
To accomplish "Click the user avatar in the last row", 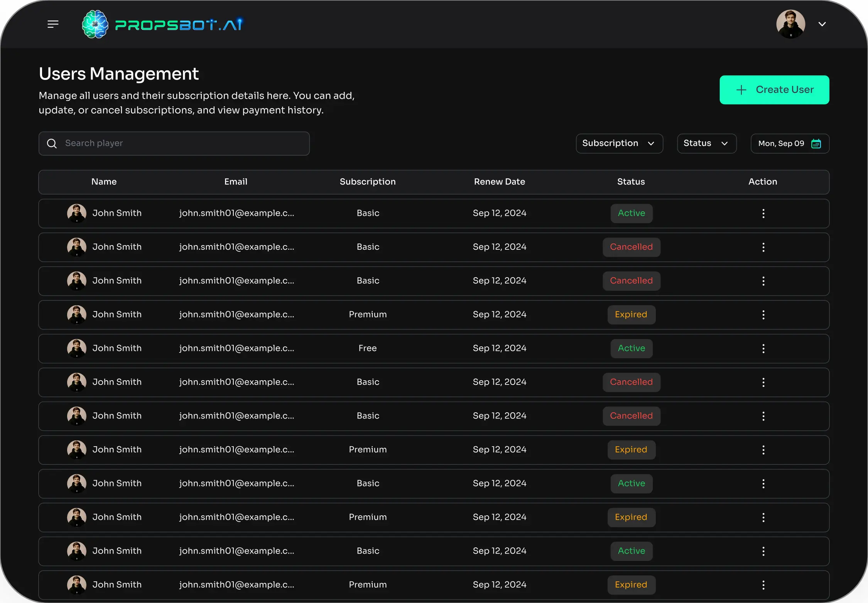I will [x=76, y=585].
